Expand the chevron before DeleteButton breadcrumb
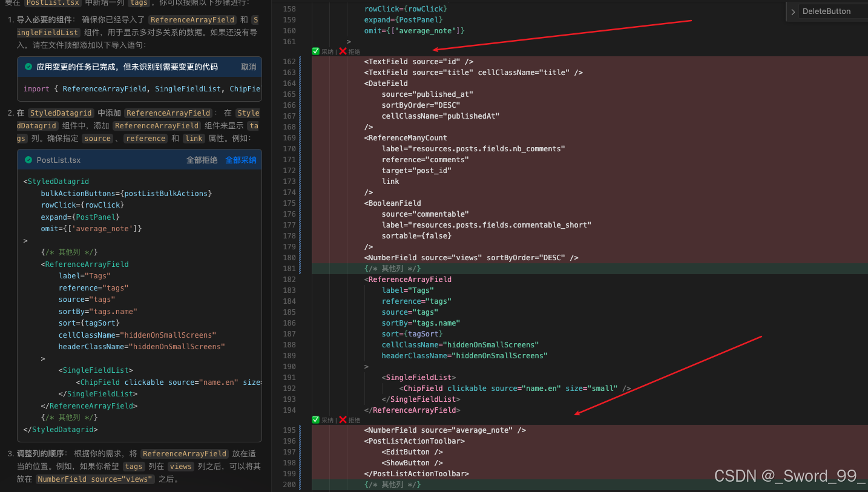This screenshot has height=492, width=868. pyautogui.click(x=793, y=11)
